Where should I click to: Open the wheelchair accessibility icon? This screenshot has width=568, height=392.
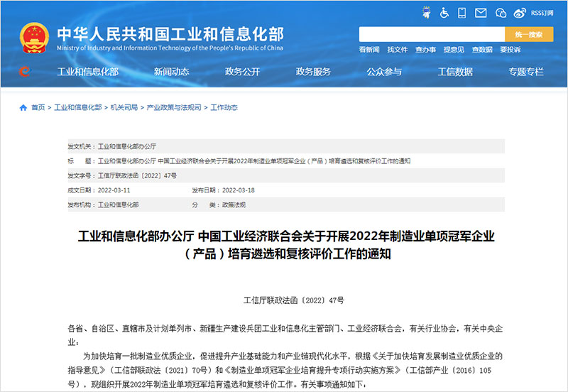click(x=444, y=12)
